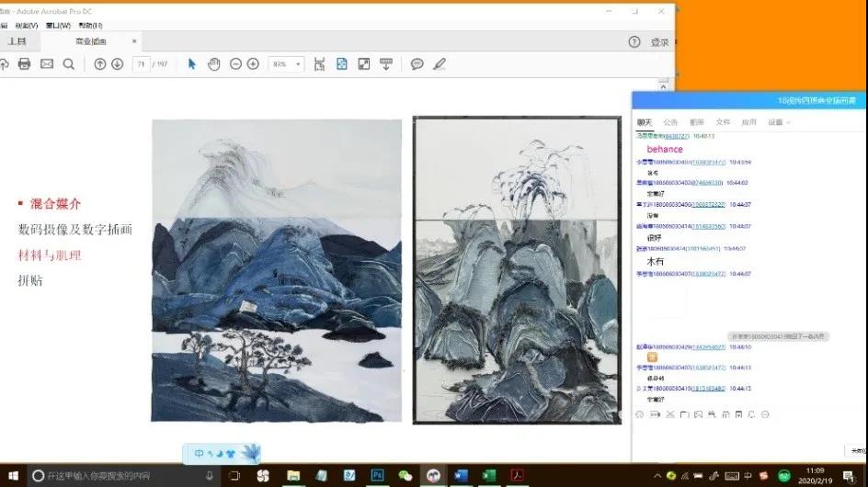Select the arrow Selection tool
The width and height of the screenshot is (868, 487).
pos(192,64)
